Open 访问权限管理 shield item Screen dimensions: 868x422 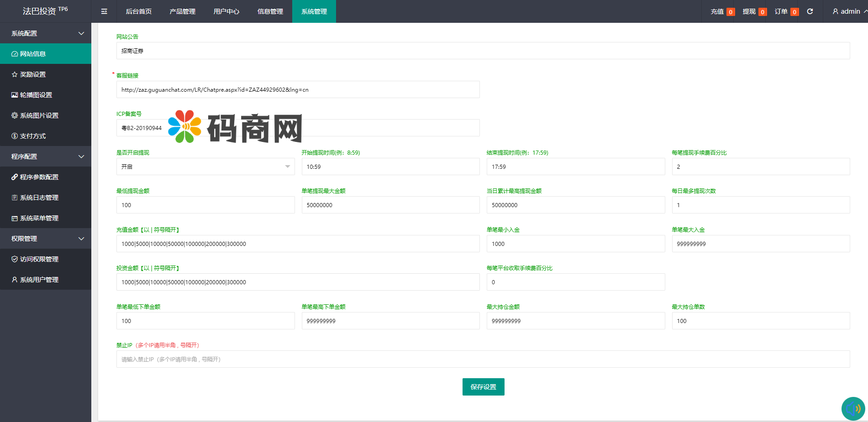(x=39, y=259)
